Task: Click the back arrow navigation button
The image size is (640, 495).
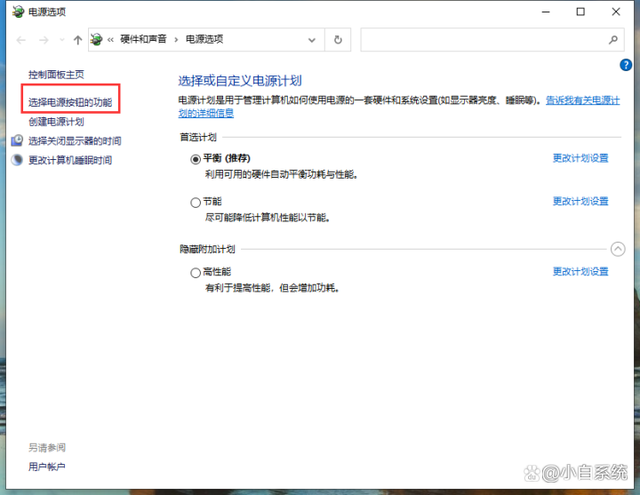Action: tap(18, 40)
